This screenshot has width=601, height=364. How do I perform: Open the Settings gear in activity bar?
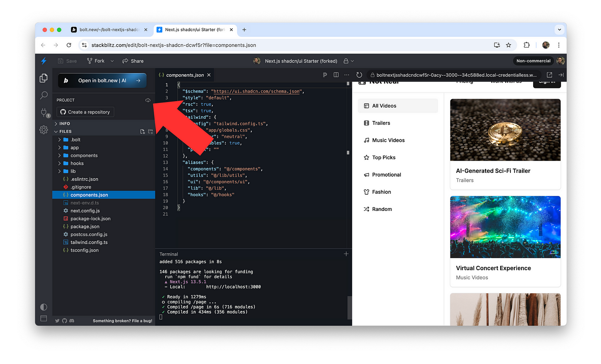tap(43, 130)
